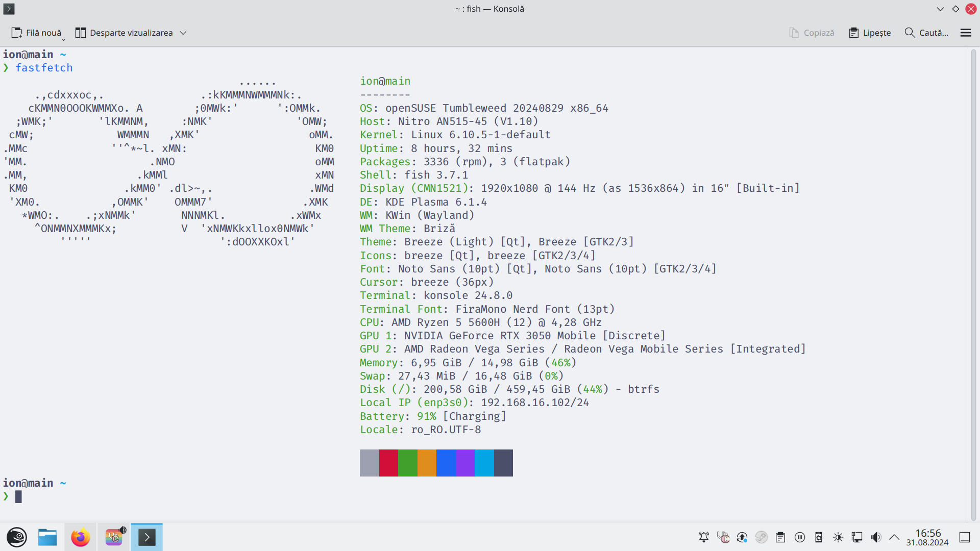This screenshot has width=980, height=551.
Task: Click the Steam tray icon
Action: (x=761, y=537)
